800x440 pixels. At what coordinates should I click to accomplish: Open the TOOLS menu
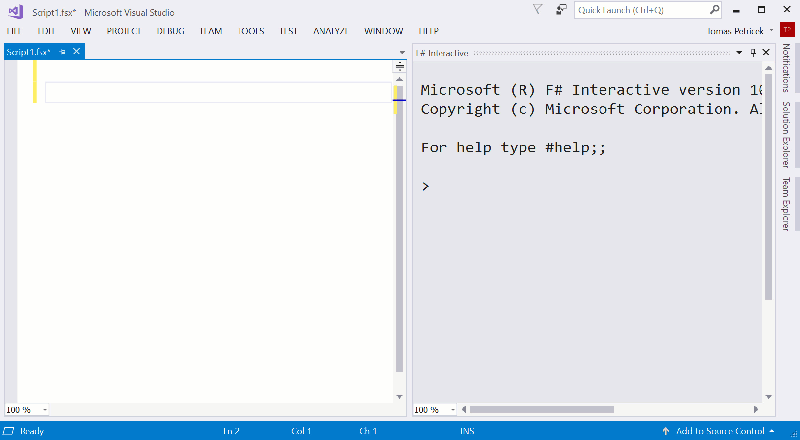point(251,31)
